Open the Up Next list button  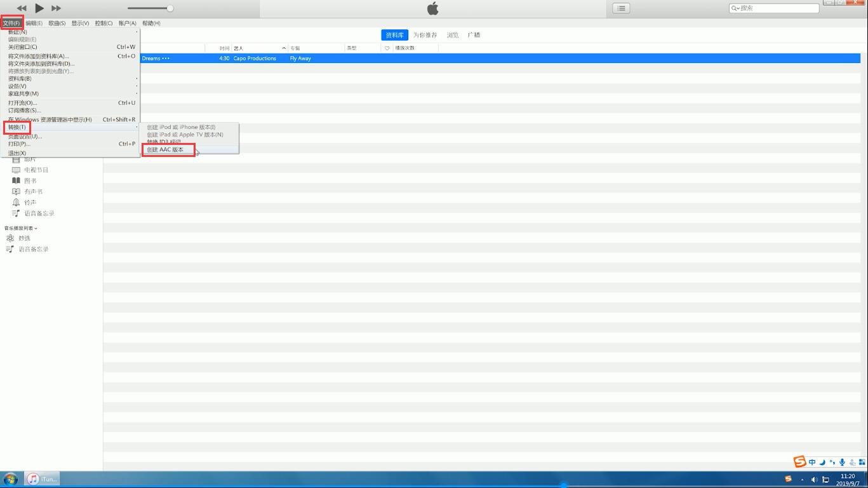622,8
